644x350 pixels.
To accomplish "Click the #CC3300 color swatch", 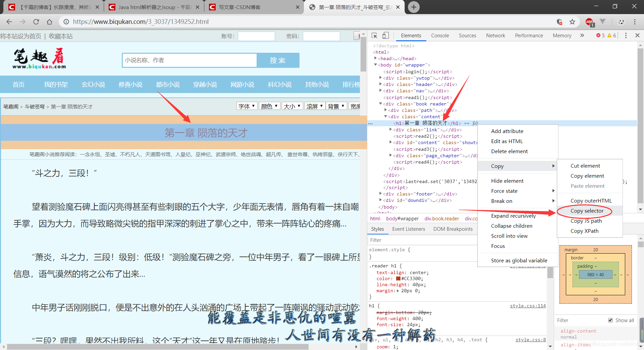I will coord(398,278).
